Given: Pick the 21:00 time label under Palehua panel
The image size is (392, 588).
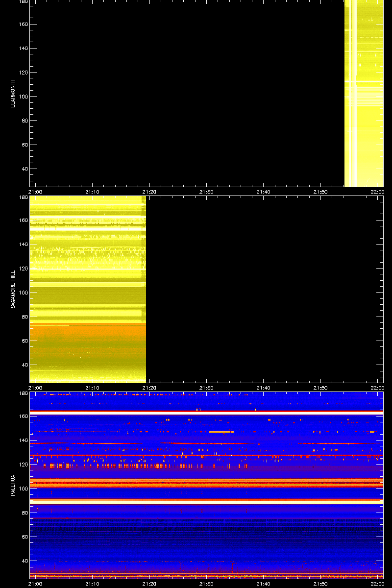Looking at the screenshot, I should click(36, 584).
